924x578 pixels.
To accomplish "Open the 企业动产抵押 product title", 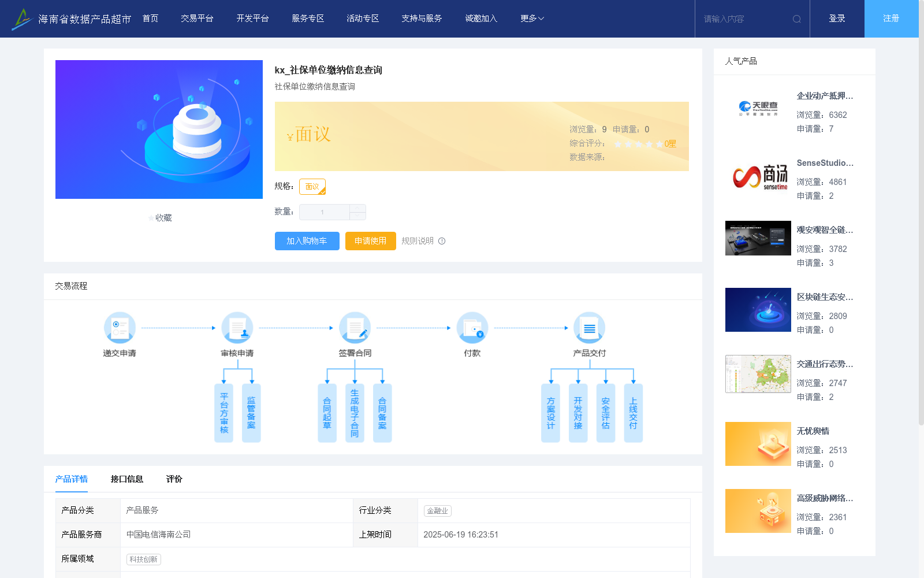I will coord(825,96).
